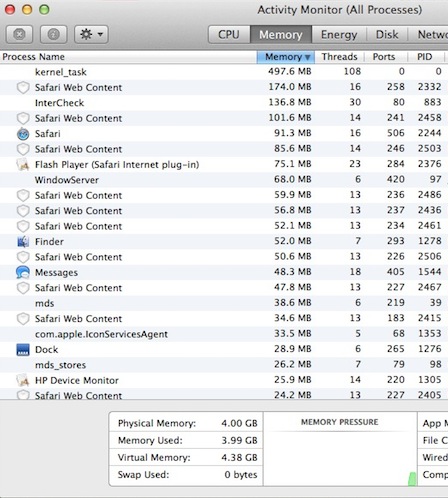Click shield icon of Safari Web Content 34.6 MB

23,319
